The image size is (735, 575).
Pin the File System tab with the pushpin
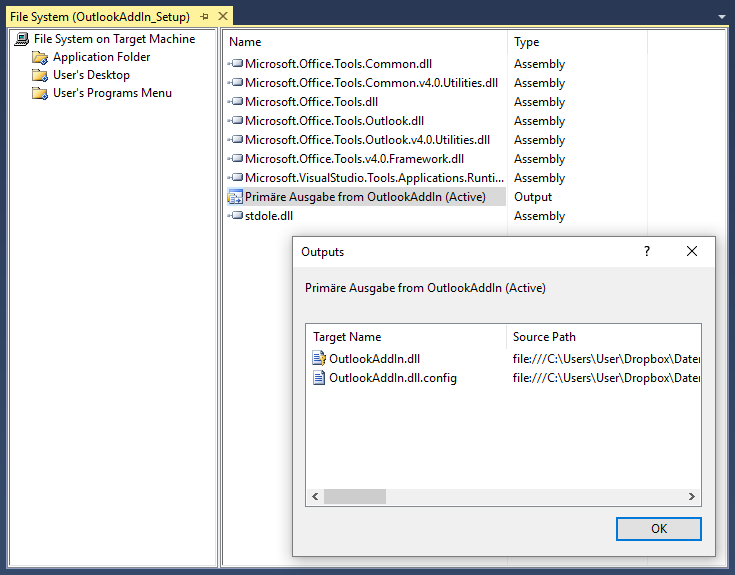[204, 17]
